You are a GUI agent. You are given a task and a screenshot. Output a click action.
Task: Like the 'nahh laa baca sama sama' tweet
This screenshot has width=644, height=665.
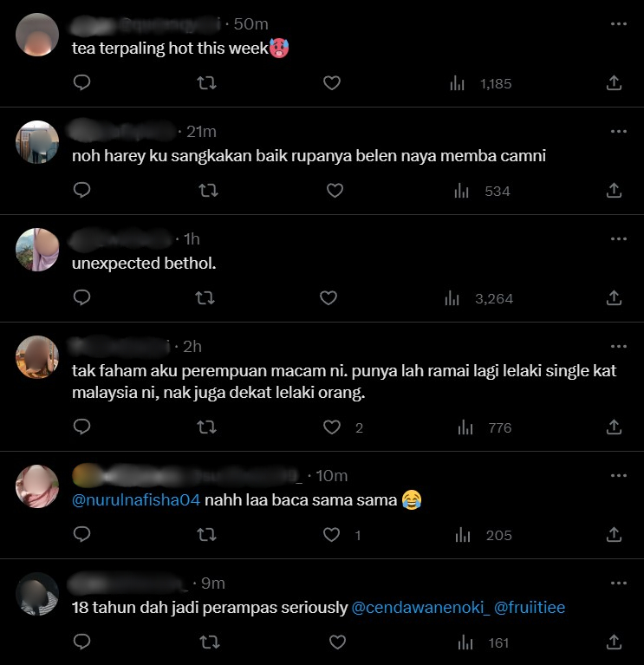pos(331,536)
